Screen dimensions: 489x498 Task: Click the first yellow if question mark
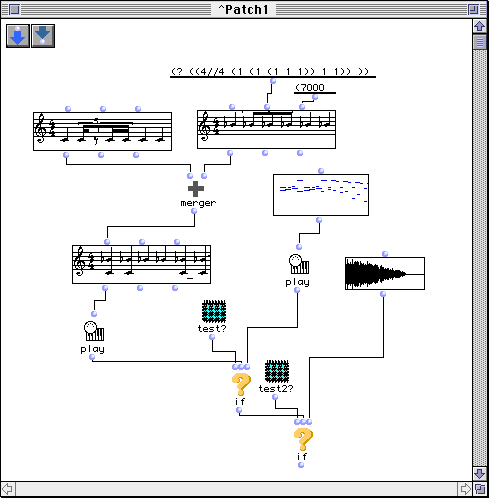tap(241, 384)
